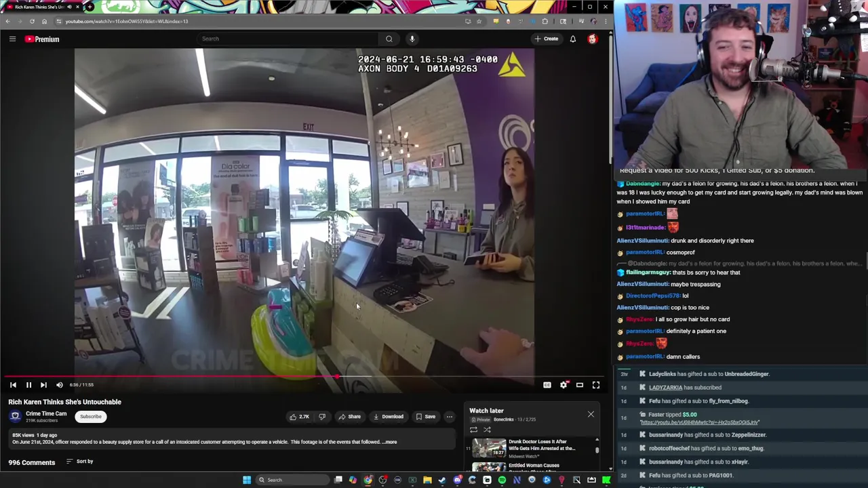This screenshot has width=868, height=488.
Task: Go back in the browser
Action: pyautogui.click(x=7, y=21)
